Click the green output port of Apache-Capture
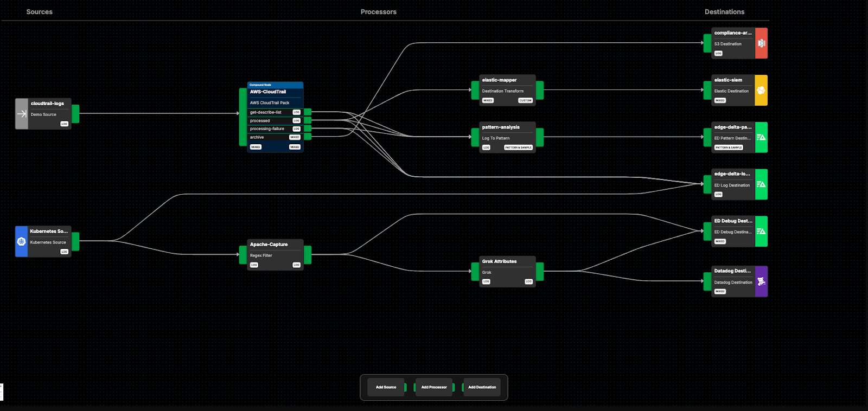 (308, 254)
